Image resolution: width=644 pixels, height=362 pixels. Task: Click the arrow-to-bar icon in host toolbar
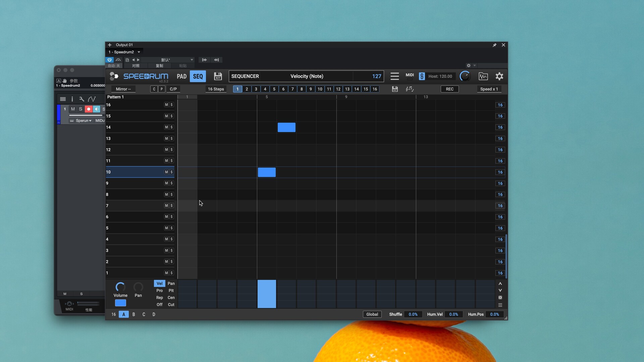point(216,60)
